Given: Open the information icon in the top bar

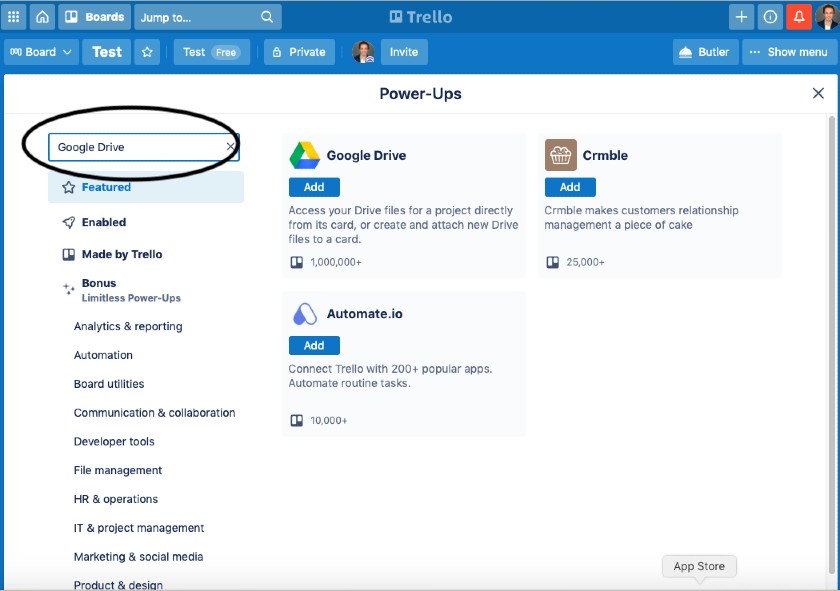Looking at the screenshot, I should click(769, 16).
